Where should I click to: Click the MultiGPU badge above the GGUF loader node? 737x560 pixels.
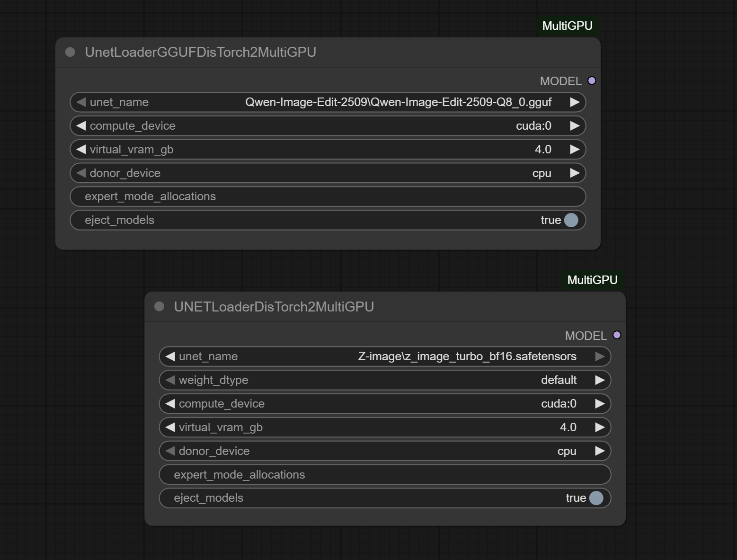coord(567,26)
